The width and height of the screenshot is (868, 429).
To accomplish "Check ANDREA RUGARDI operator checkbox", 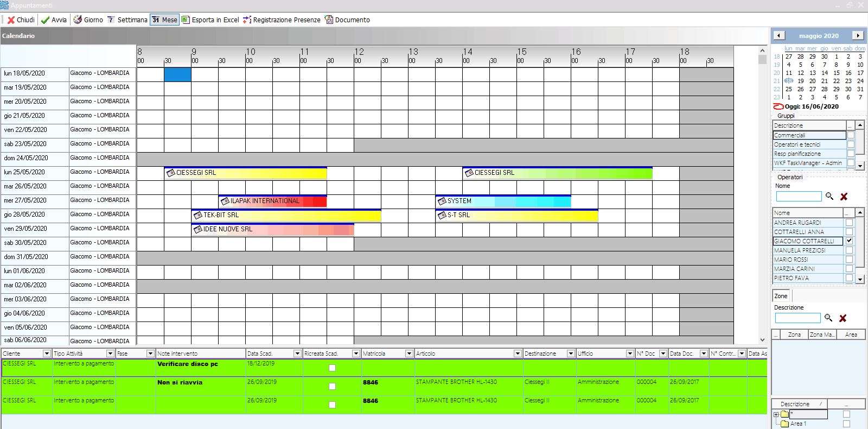I will click(849, 223).
